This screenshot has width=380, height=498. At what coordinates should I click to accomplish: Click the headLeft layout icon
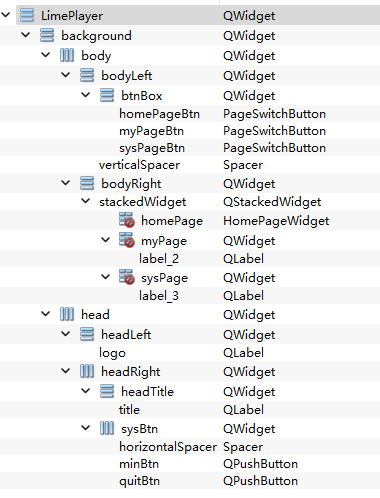[x=87, y=334]
